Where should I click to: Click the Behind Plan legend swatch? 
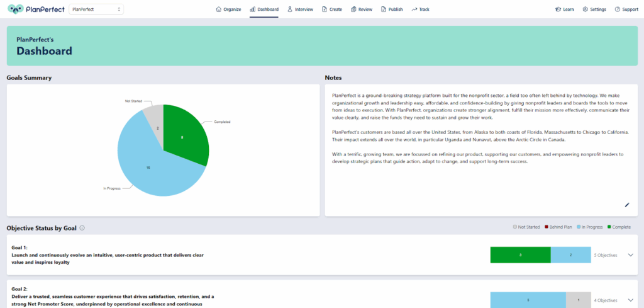click(x=547, y=227)
